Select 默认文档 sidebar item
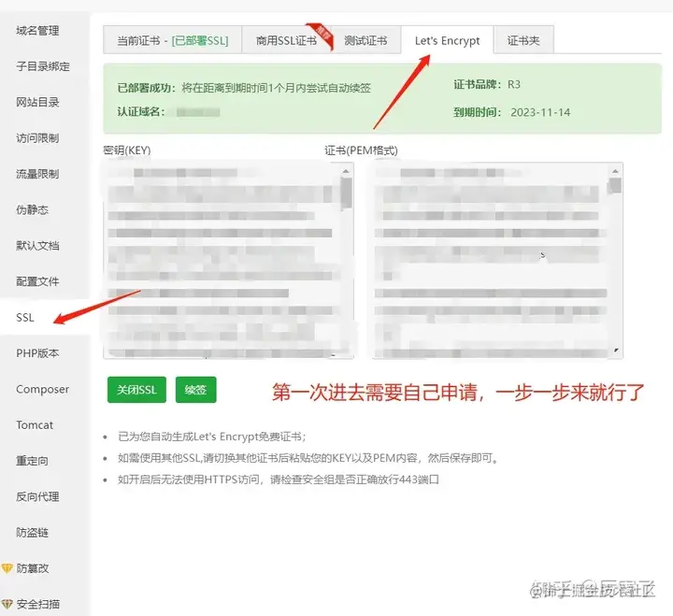The width and height of the screenshot is (673, 616). 37,246
